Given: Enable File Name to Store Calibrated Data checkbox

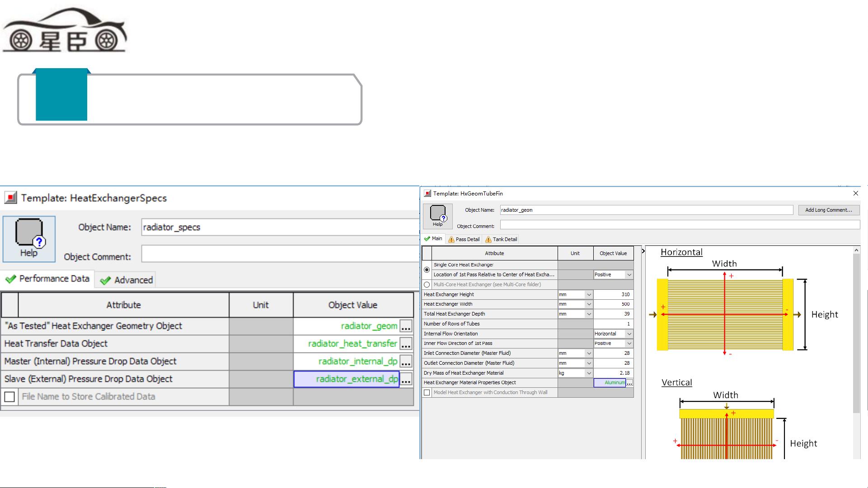Looking at the screenshot, I should click(9, 397).
